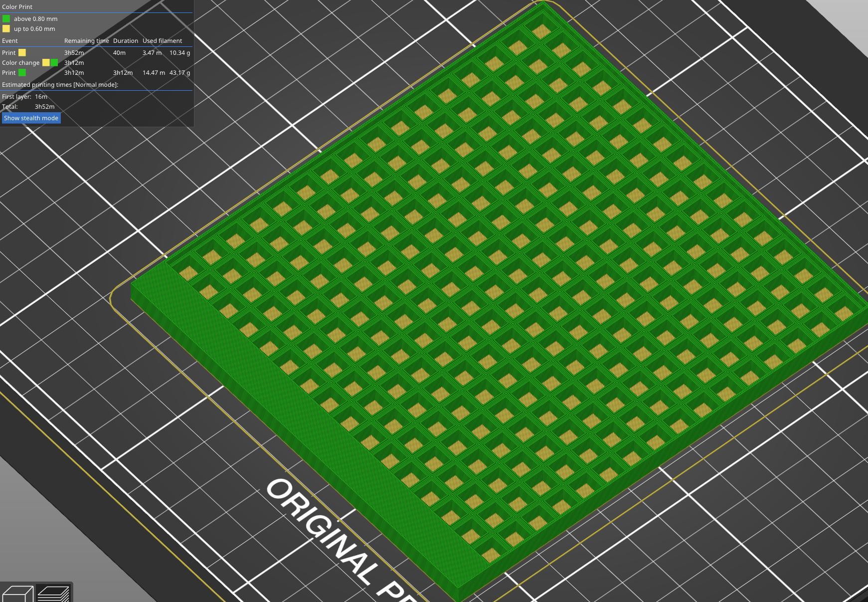
Task: Click the 40m duration value
Action: click(x=119, y=52)
